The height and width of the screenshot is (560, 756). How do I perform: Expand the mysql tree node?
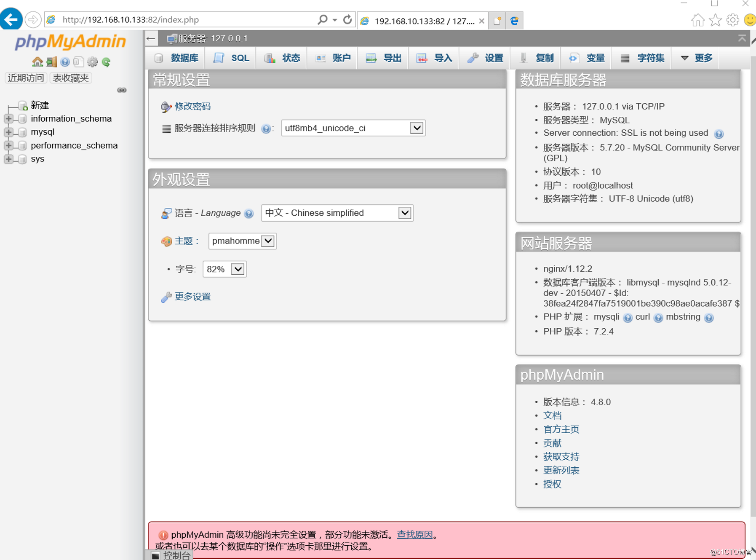(x=8, y=132)
